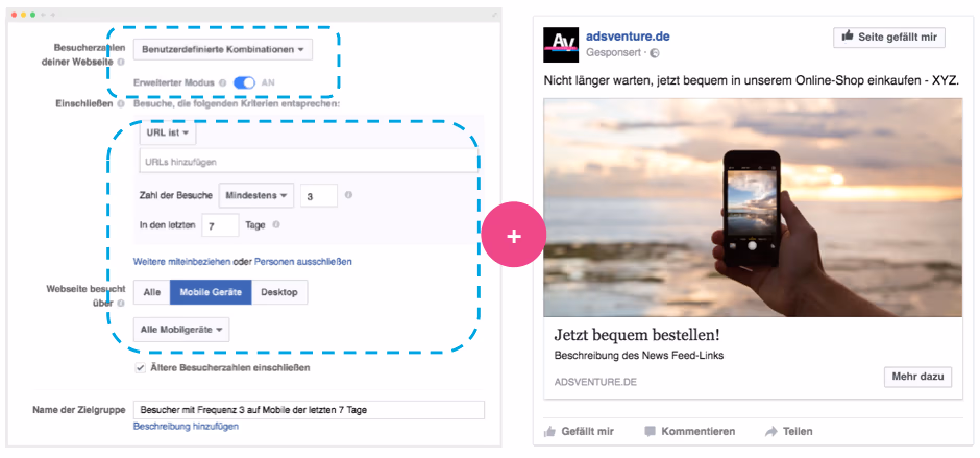Viewport: 980px width, 458px height.
Task: Select the Mobile Geräte device option
Action: 211,292
